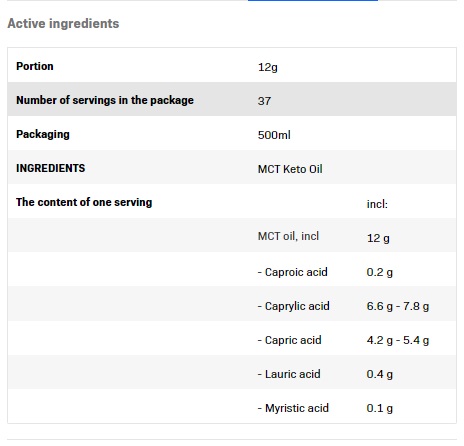
Task: Select the Portion row label
Action: click(35, 66)
